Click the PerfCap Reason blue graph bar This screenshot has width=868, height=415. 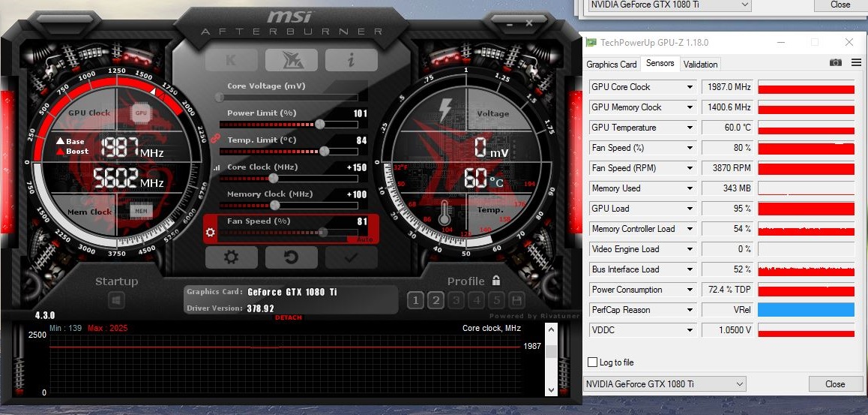click(x=806, y=310)
